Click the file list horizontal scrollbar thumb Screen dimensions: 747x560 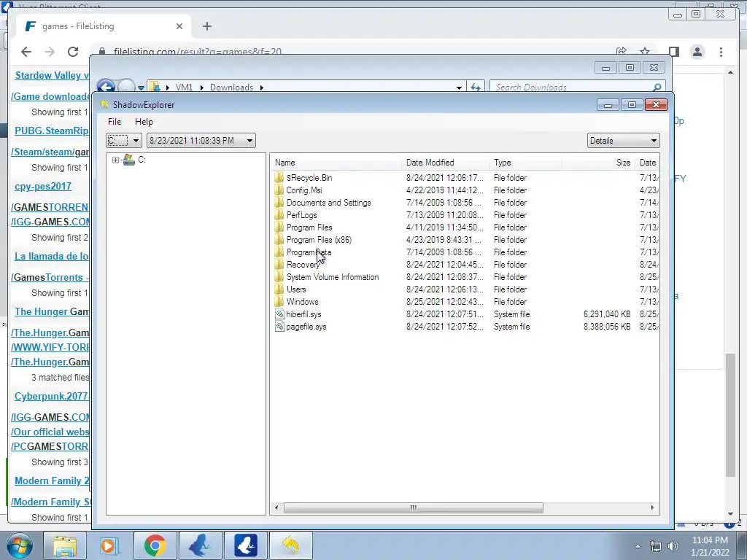click(x=413, y=507)
